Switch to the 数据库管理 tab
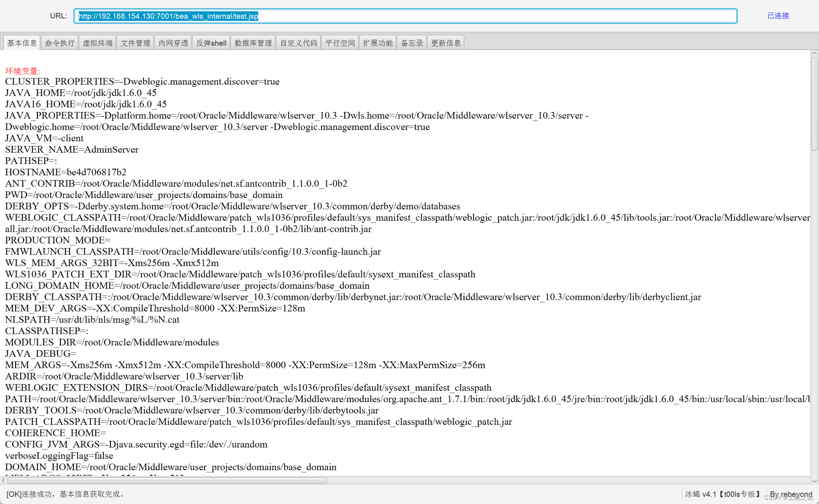The width and height of the screenshot is (819, 504). (253, 43)
